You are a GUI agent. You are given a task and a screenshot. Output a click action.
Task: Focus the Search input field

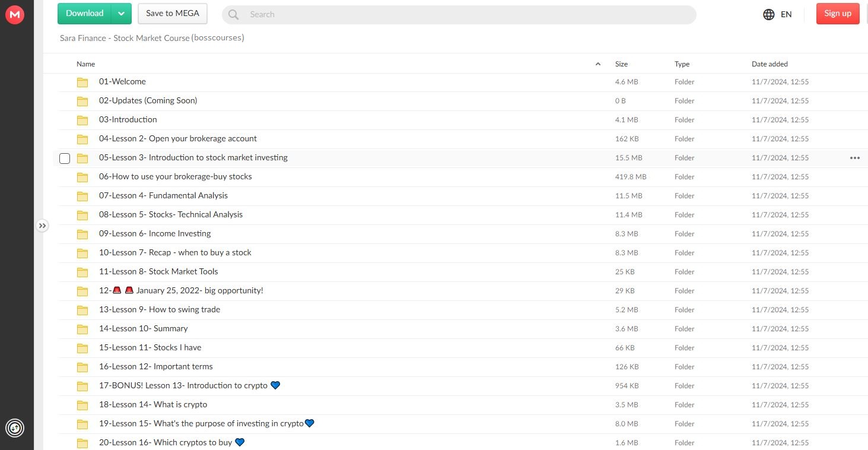tap(463, 15)
